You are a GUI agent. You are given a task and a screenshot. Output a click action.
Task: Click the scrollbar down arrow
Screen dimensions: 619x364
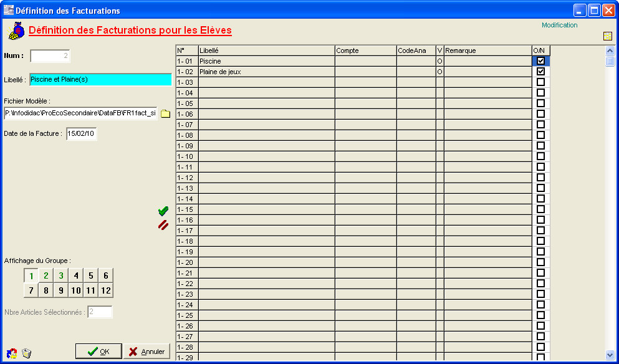[x=610, y=355]
